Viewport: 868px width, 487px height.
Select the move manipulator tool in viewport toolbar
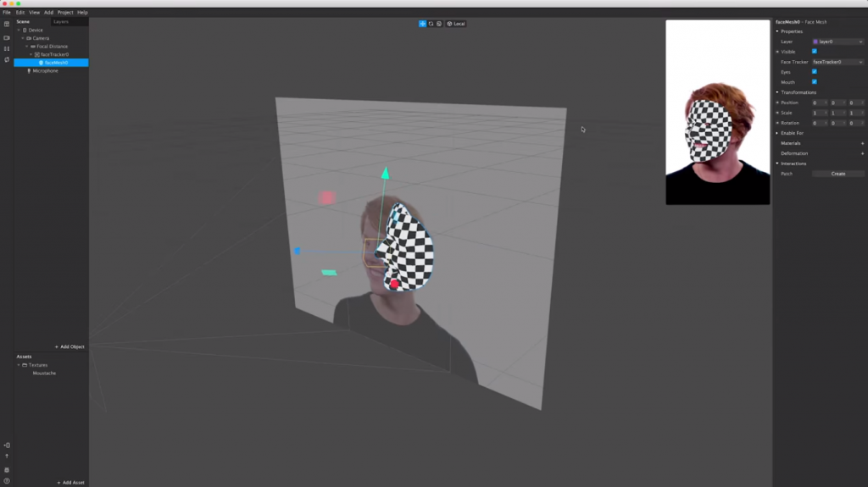(422, 24)
